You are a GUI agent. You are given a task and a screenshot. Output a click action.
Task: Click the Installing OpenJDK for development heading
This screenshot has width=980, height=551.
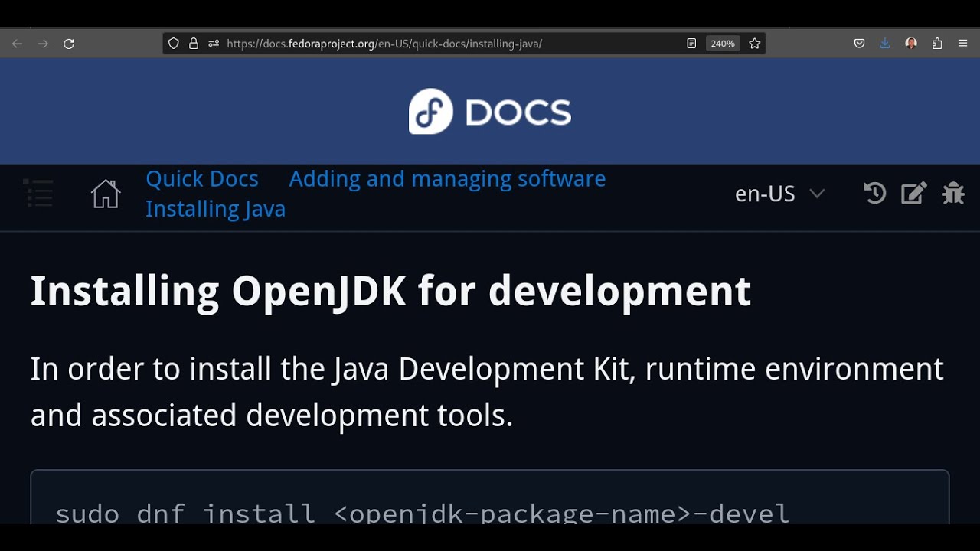(390, 292)
